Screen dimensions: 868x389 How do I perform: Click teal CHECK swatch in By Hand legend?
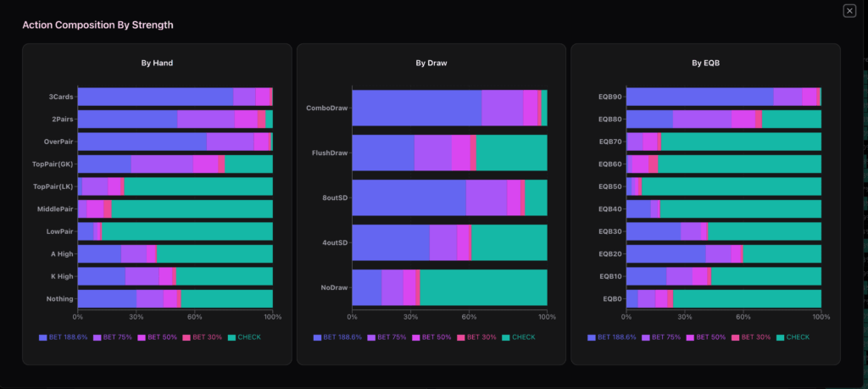[231, 337]
